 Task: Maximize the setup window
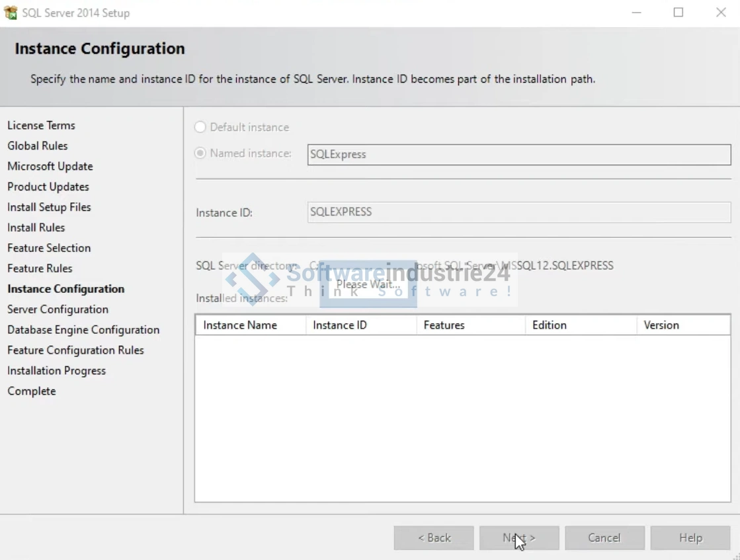tap(678, 13)
